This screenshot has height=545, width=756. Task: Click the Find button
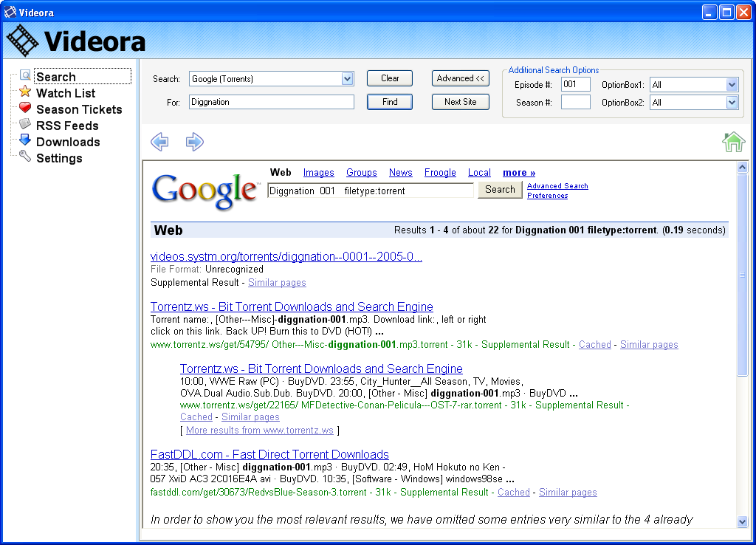(x=390, y=102)
